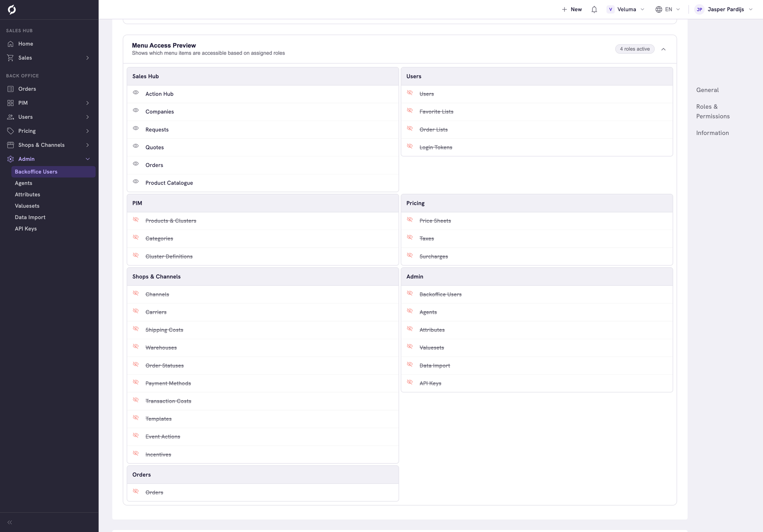Click the app logo in the sidebar header
Image resolution: width=763 pixels, height=532 pixels.
pyautogui.click(x=12, y=10)
